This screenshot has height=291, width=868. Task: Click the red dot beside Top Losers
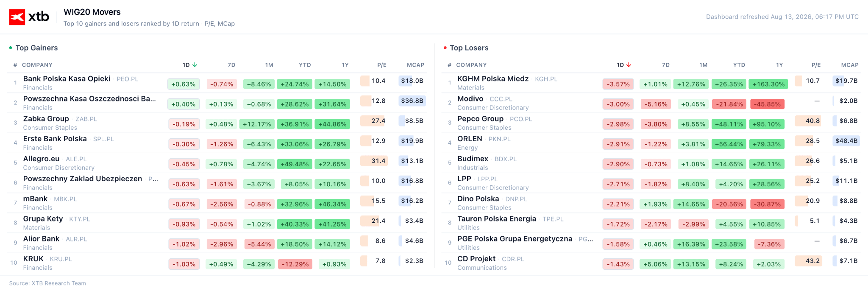pyautogui.click(x=445, y=48)
